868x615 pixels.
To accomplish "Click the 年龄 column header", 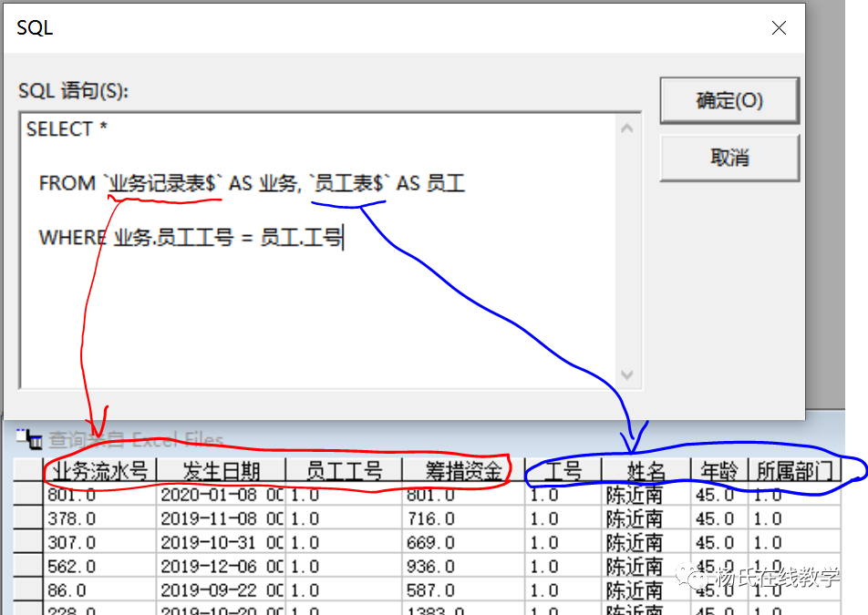I will tap(717, 471).
